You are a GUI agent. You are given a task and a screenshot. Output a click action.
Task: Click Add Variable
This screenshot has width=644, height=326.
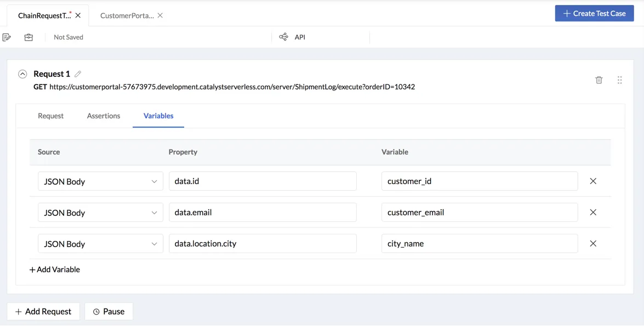pyautogui.click(x=55, y=270)
